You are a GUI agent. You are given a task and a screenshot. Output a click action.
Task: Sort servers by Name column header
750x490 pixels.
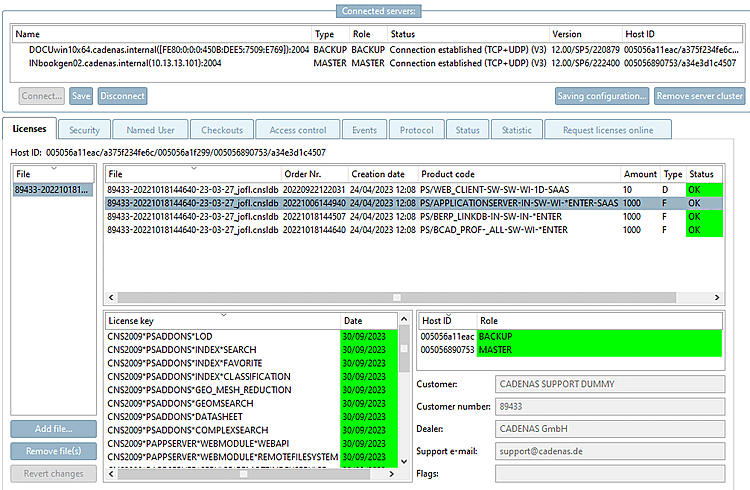tap(162, 34)
